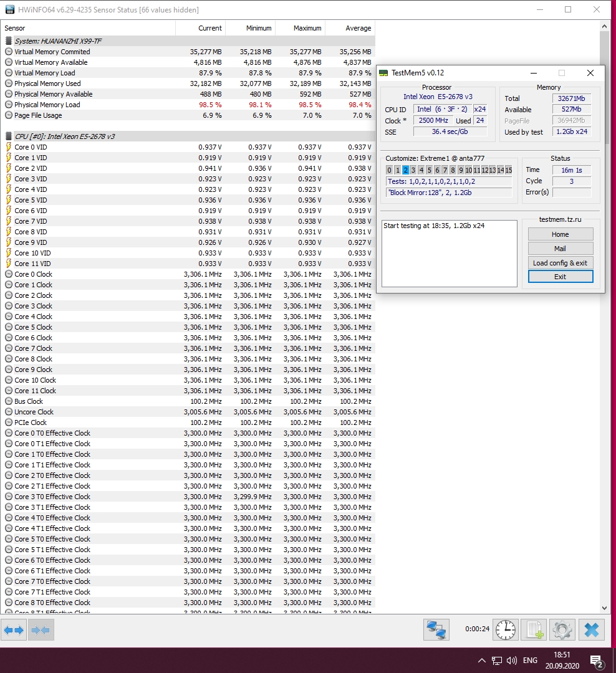
Task: Click the Mail button in TestMem5
Action: (560, 249)
